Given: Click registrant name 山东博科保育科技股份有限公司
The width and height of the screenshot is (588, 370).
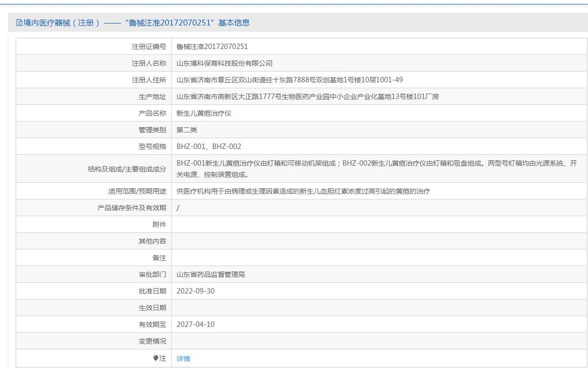Looking at the screenshot, I should point(224,63).
